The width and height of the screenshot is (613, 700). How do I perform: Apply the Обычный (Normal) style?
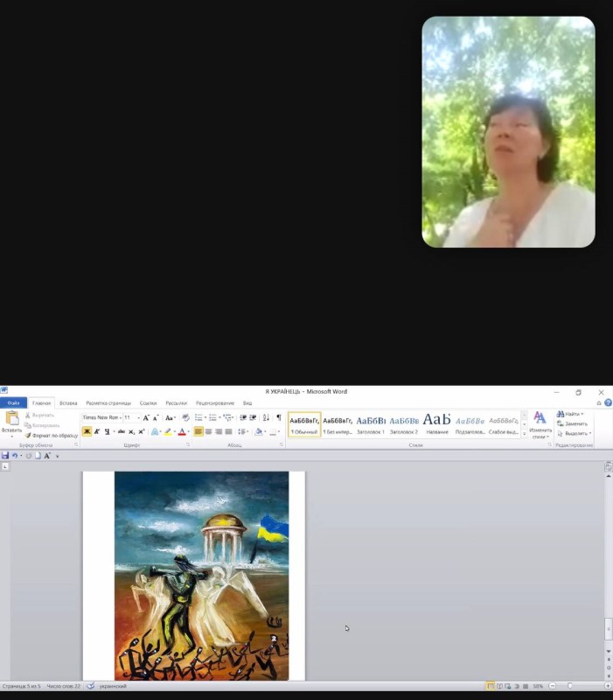pos(304,424)
